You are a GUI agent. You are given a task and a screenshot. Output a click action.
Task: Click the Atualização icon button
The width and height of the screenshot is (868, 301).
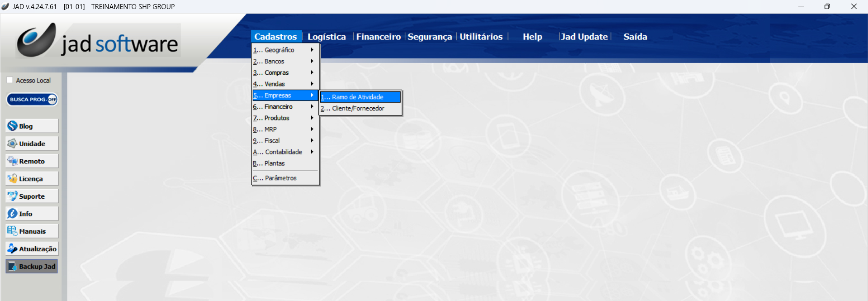pos(13,248)
